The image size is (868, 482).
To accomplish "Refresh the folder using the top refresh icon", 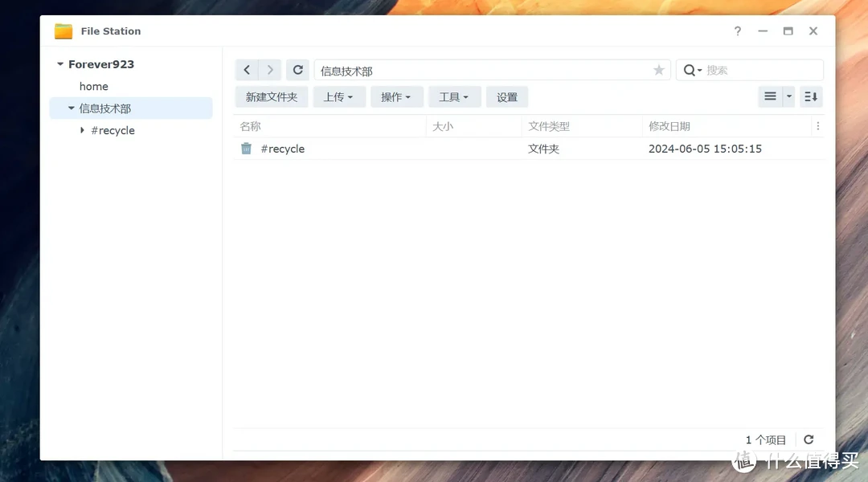I will (297, 70).
